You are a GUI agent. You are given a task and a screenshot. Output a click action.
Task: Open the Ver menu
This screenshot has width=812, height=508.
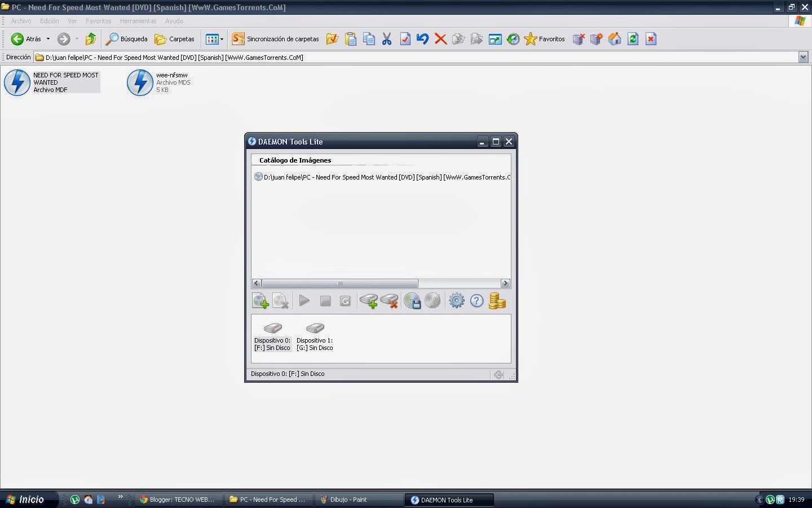72,21
